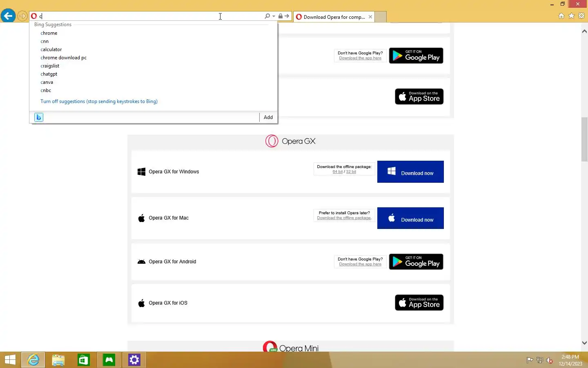Click the Bing search provider icon
Viewport: 588px width, 368px height.
pos(39,117)
